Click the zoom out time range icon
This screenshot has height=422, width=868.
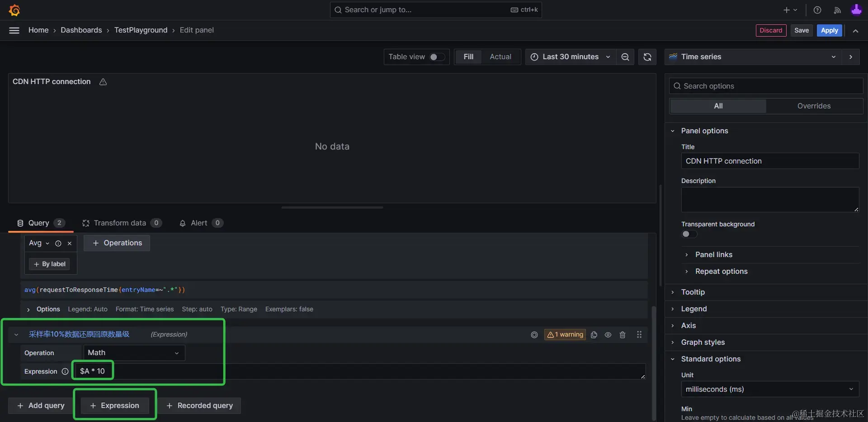[625, 57]
